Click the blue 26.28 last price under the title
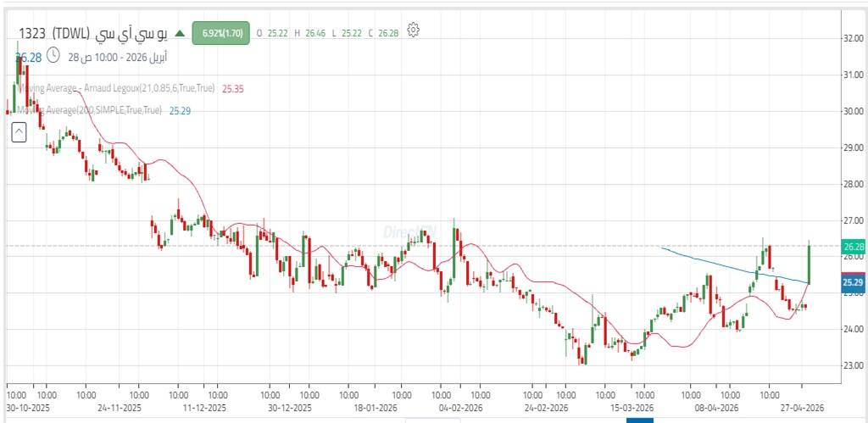Image resolution: width=868 pixels, height=423 pixels. pyautogui.click(x=28, y=57)
